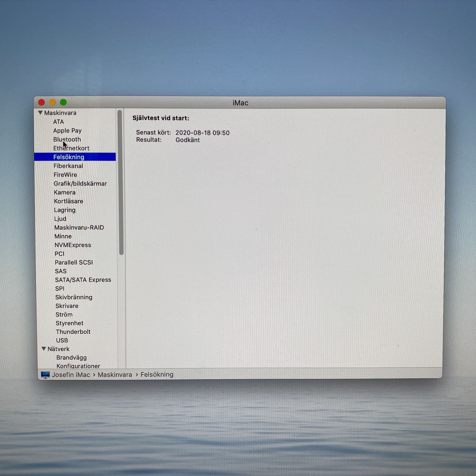Collapse the Nätverk section triangle

tap(44, 349)
